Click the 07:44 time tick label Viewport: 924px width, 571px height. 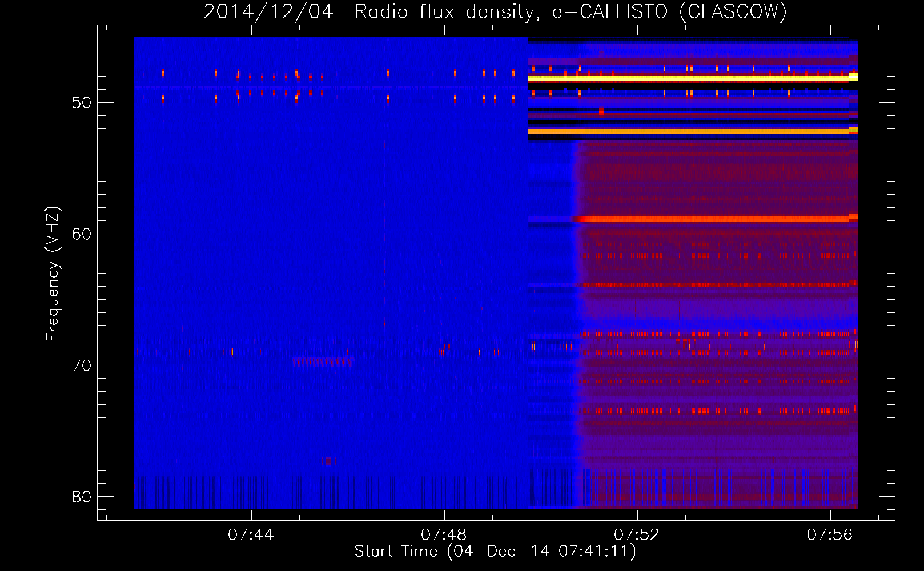251,535
